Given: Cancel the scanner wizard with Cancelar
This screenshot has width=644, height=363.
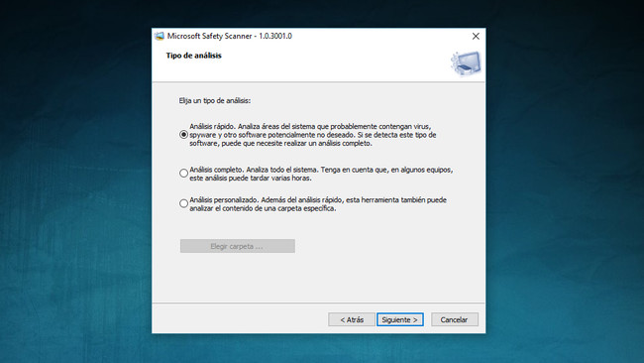Looking at the screenshot, I should click(x=455, y=319).
